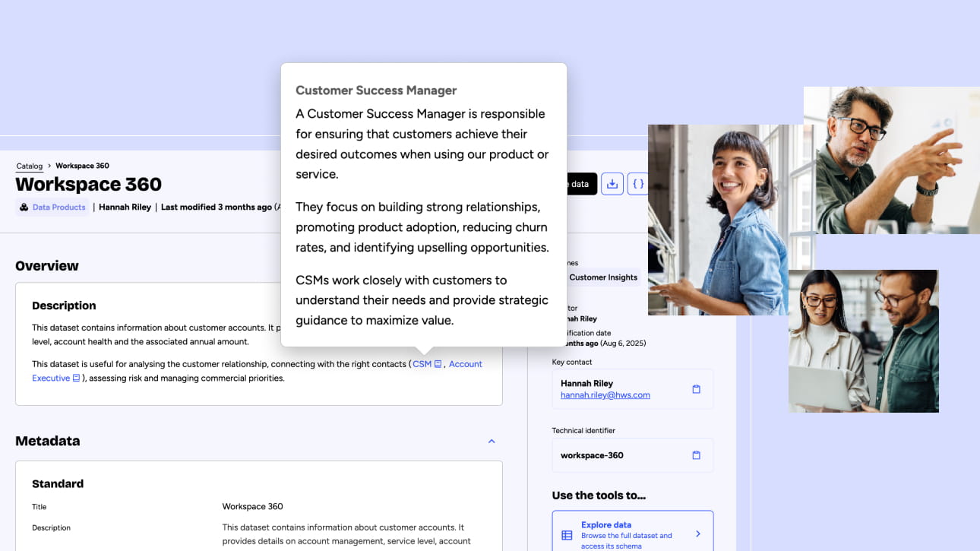The height and width of the screenshot is (551, 980).
Task: Click the download icon button
Action: [612, 184]
